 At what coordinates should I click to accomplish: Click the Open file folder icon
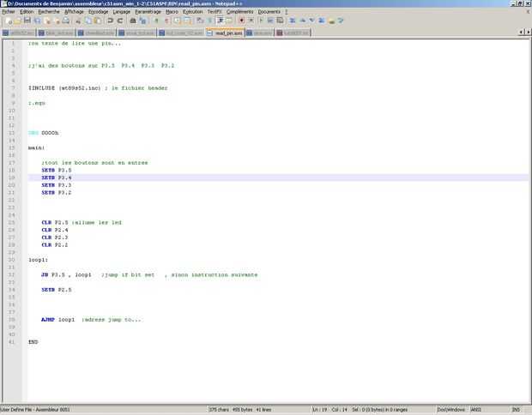pos(18,21)
